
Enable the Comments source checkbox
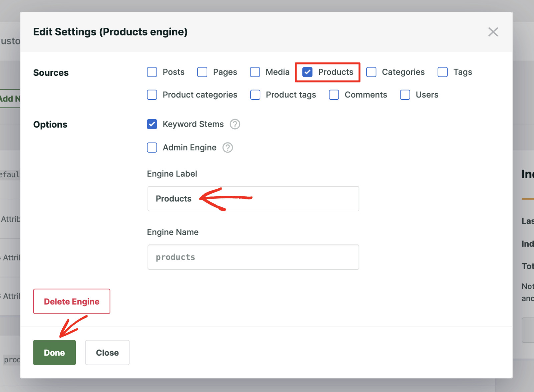click(334, 95)
